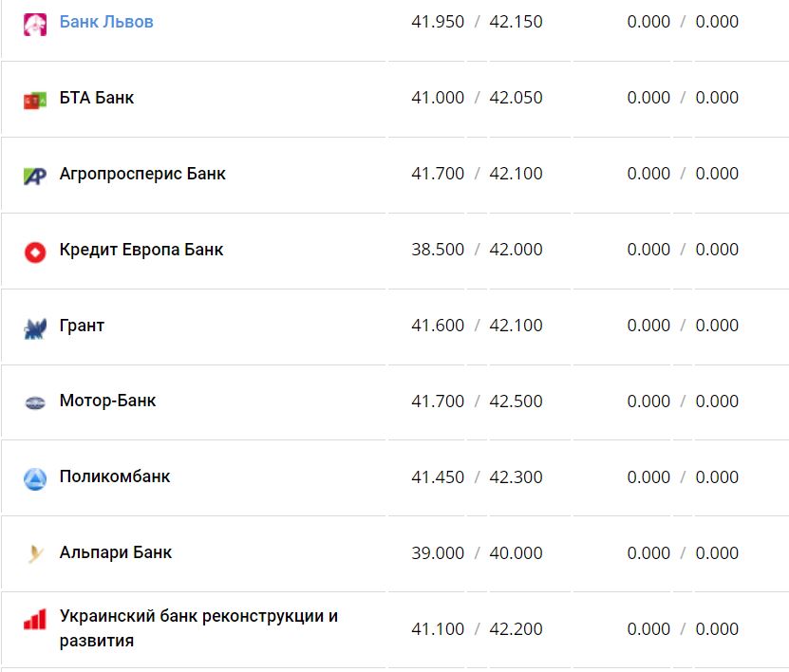789x672 pixels.
Task: Click the 39.000 rate of Альпари Банк
Action: 438,552
